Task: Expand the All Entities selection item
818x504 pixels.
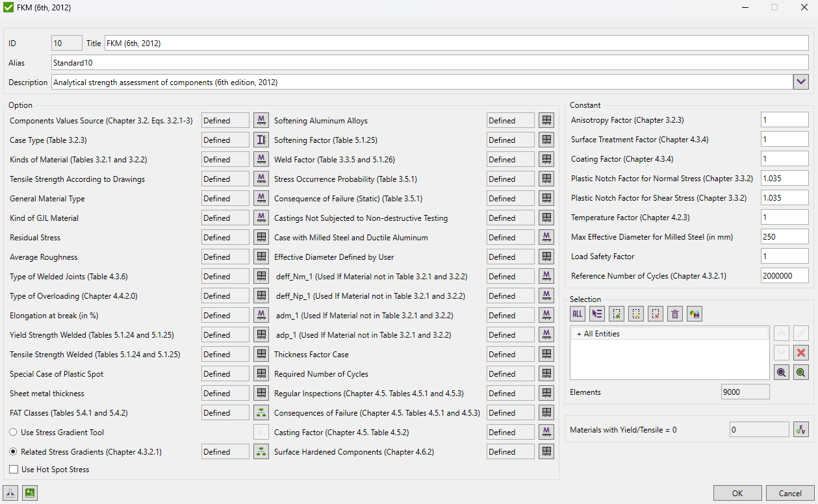Action: pyautogui.click(x=579, y=334)
